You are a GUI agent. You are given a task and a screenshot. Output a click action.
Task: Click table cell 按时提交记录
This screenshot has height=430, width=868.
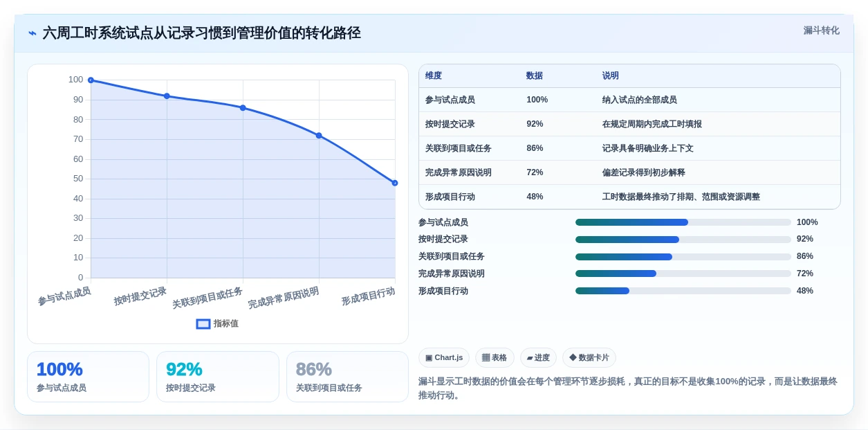450,124
